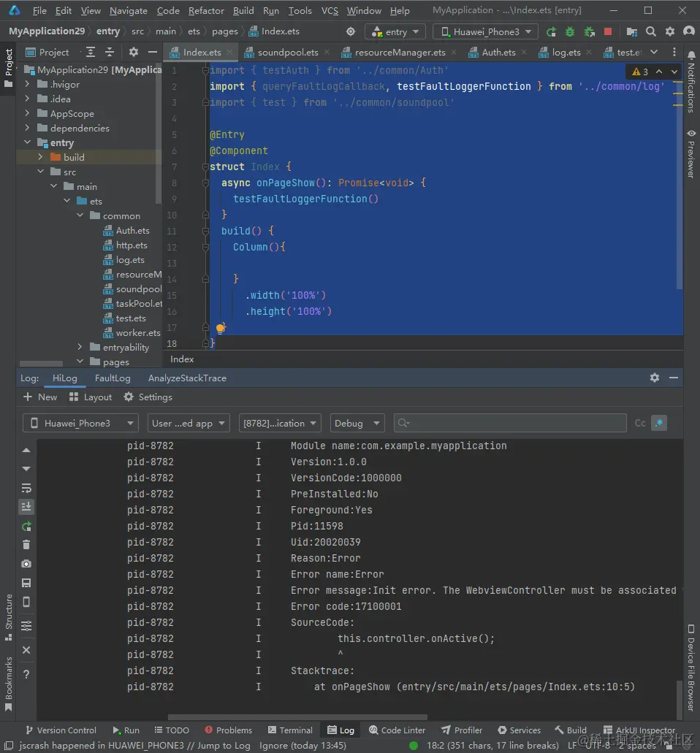Expand the build folder in tree
This screenshot has width=700, height=753.
pos(40,157)
